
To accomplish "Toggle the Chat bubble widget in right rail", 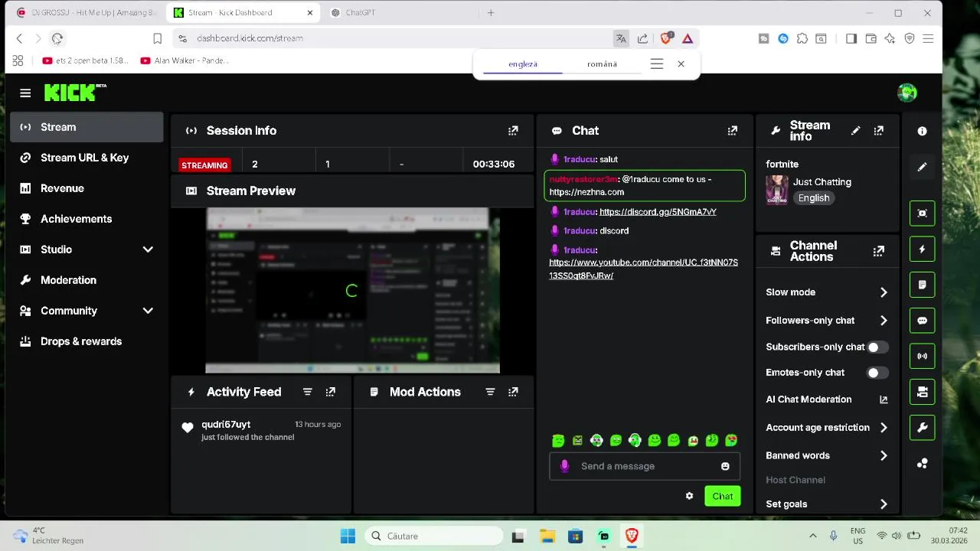I will click(922, 321).
